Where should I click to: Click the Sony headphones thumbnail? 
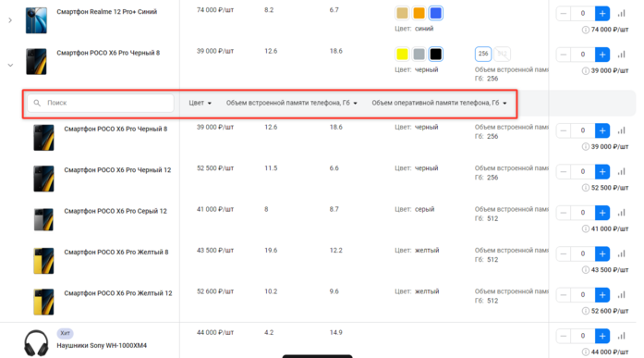[x=36, y=343]
